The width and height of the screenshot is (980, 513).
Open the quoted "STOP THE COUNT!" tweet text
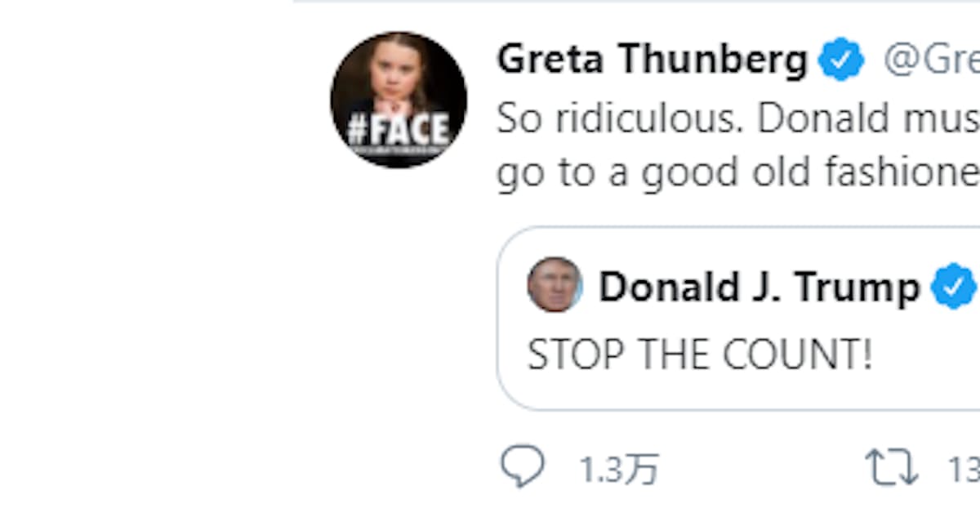point(700,355)
